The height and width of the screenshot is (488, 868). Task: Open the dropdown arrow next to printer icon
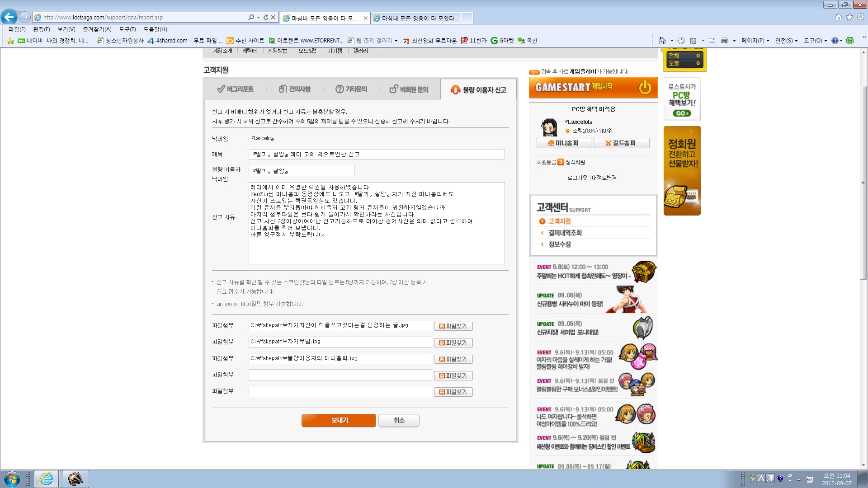click(734, 41)
